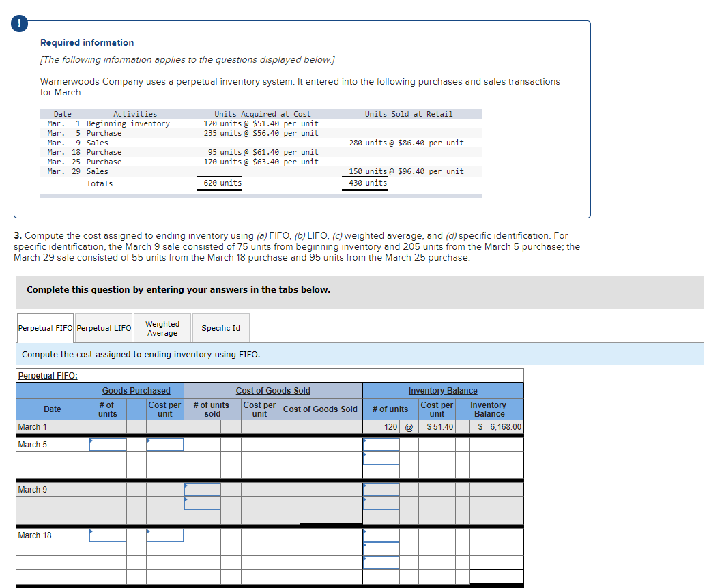Click the Date column header cell
This screenshot has width=709, height=588.
coord(51,409)
